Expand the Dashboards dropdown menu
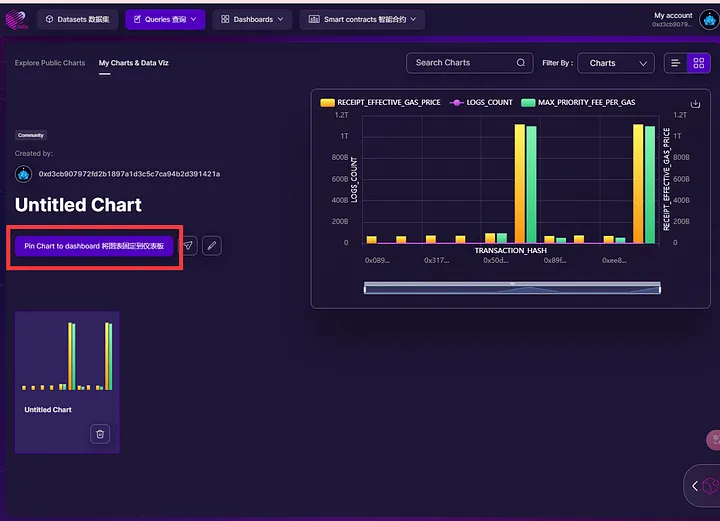 point(252,19)
